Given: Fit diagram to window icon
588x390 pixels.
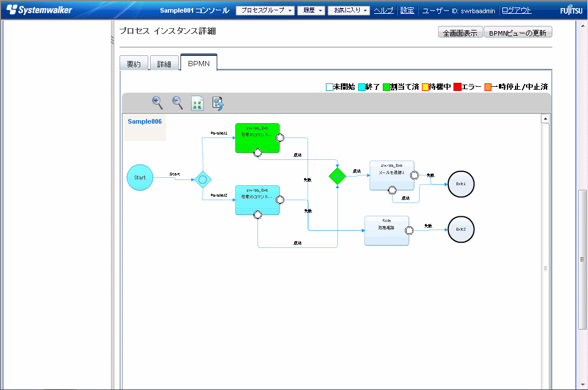Looking at the screenshot, I should coord(197,103).
